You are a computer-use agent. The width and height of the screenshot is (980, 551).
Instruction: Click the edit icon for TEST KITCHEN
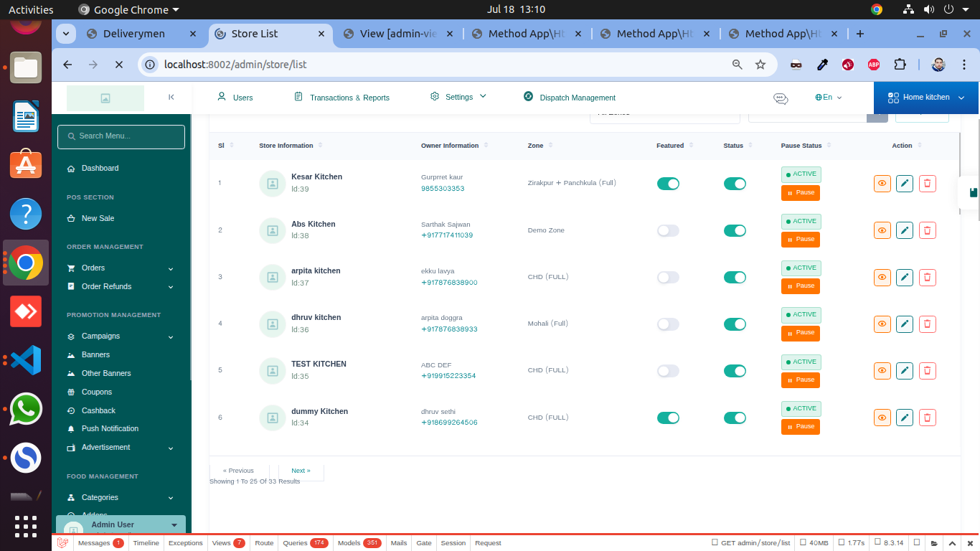[905, 371]
